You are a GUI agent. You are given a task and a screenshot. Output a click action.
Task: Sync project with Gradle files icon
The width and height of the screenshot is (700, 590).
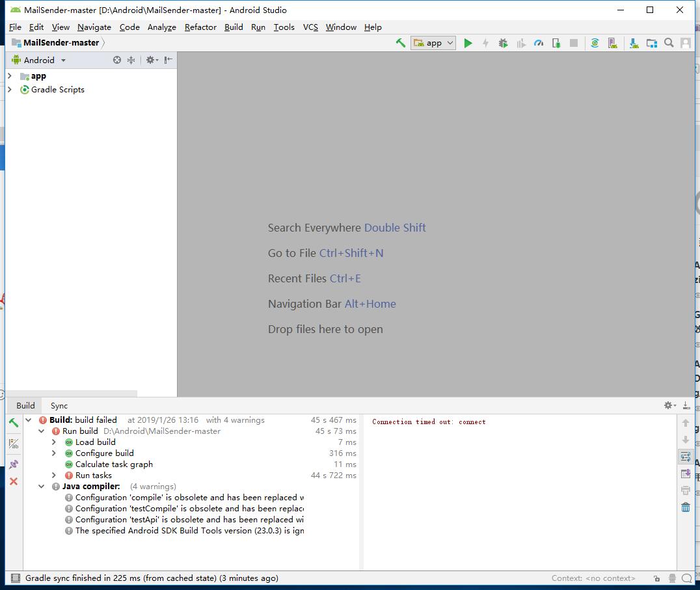tap(595, 43)
